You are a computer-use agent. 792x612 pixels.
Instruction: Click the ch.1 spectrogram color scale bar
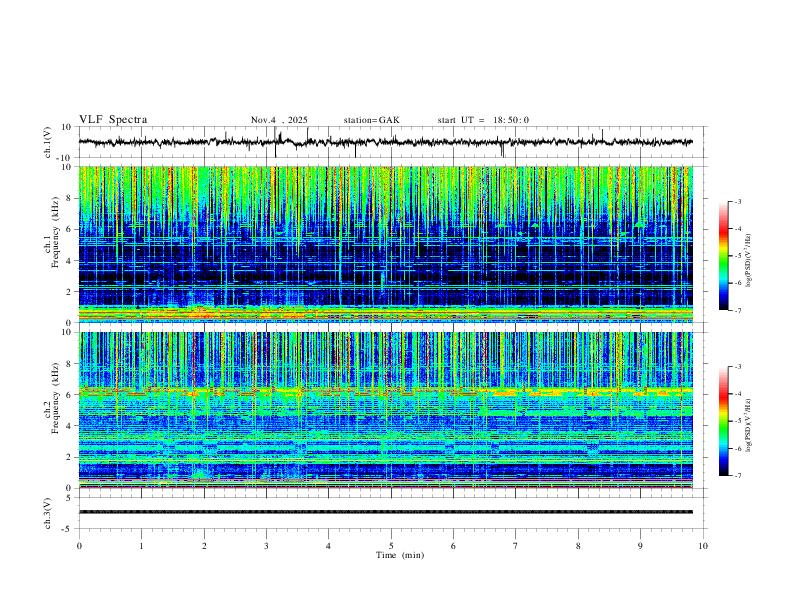click(723, 256)
